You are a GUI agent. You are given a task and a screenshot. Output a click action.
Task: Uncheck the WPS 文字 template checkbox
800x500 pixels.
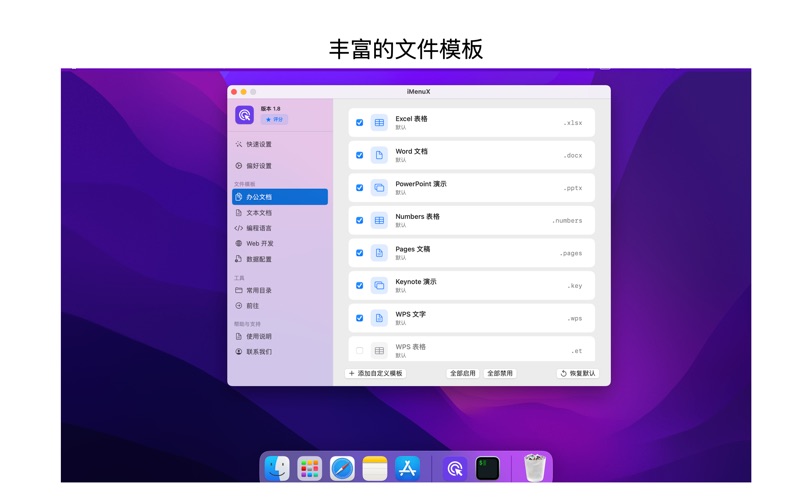click(359, 318)
